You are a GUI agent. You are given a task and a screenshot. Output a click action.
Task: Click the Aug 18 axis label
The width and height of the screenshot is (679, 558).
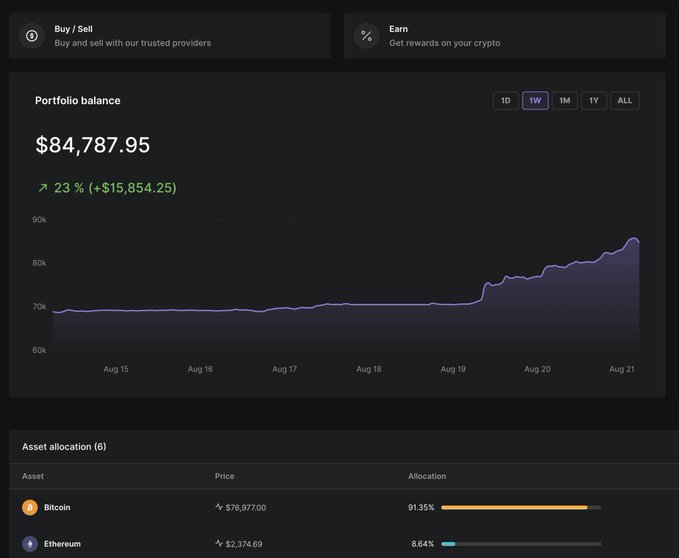click(x=369, y=369)
